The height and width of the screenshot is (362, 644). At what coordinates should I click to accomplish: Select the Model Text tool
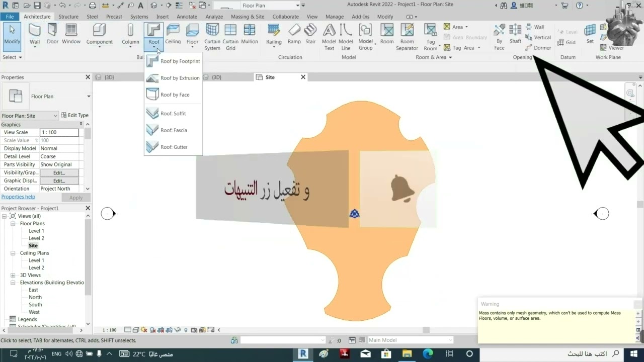(329, 37)
